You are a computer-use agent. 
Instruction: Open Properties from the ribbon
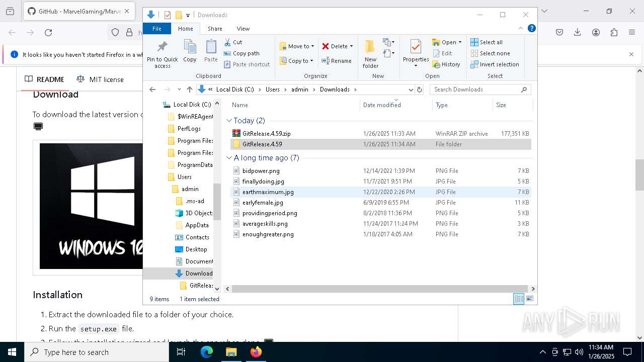click(416, 53)
